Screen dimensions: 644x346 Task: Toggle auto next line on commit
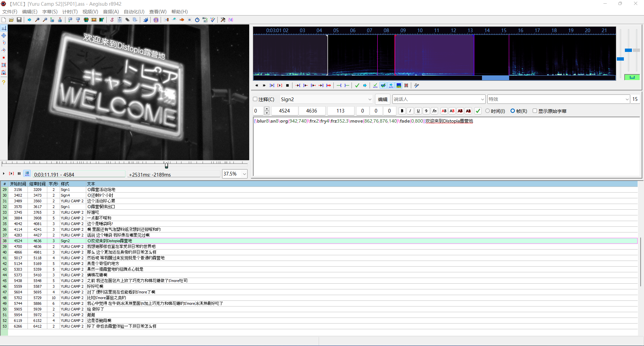(x=383, y=85)
